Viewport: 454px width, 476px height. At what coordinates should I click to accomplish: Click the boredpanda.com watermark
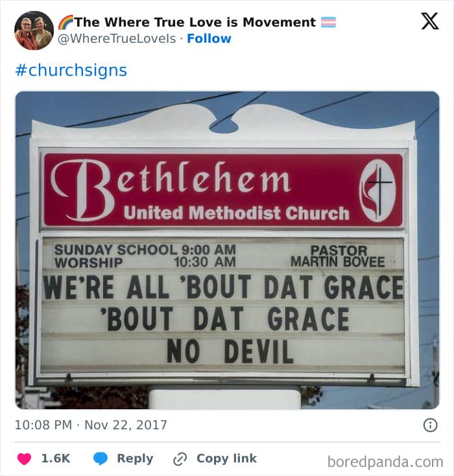coord(385,462)
